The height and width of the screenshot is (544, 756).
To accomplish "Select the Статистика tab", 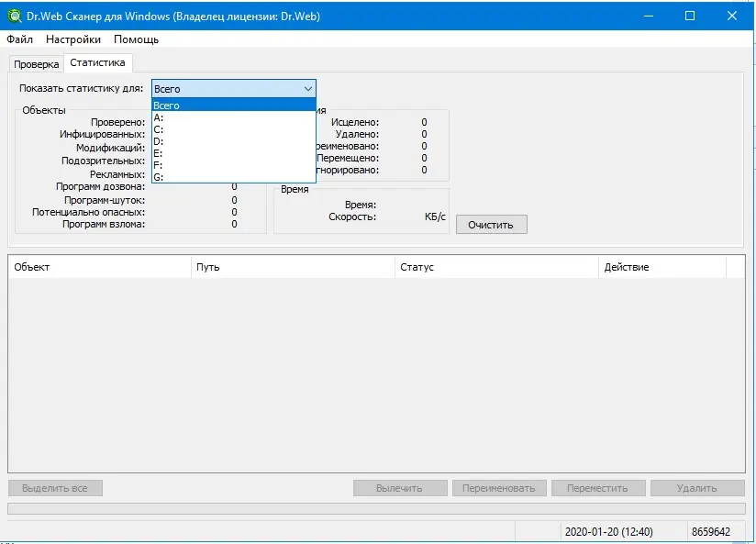I will 97,62.
